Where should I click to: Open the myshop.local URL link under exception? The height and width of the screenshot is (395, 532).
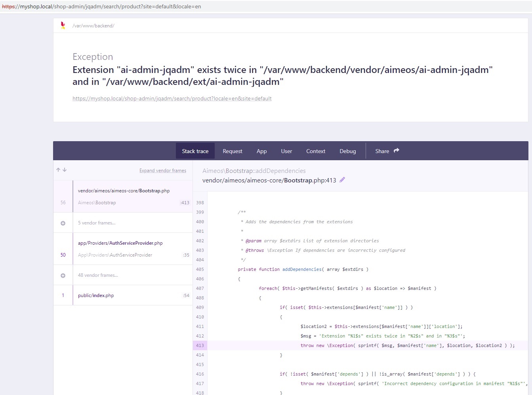click(172, 98)
